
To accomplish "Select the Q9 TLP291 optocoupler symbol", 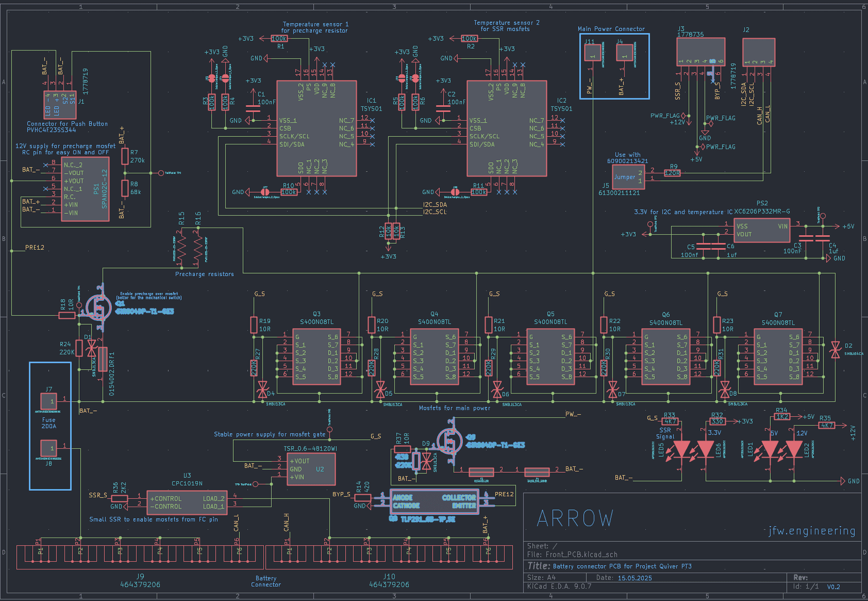I will pos(434,502).
